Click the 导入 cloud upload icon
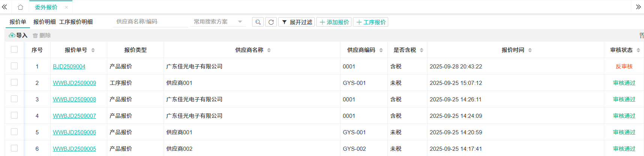This screenshot has width=644, height=156. [x=12, y=35]
